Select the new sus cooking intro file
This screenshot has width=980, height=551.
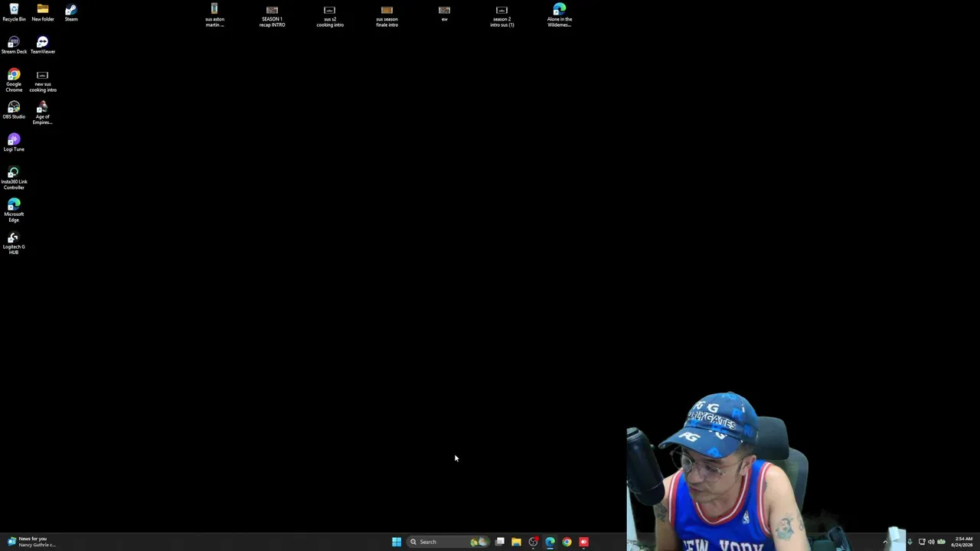43,80
